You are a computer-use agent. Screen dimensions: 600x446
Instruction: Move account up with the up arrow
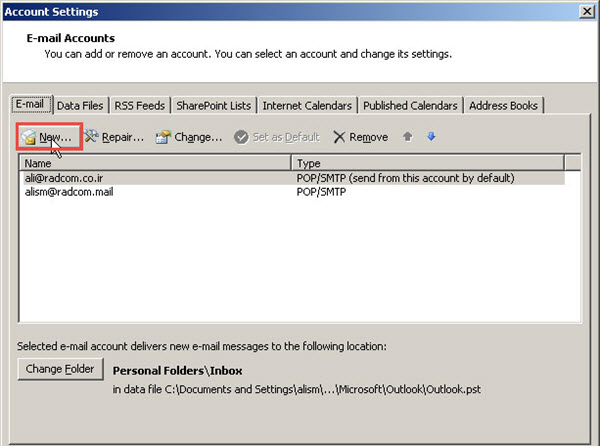(x=408, y=137)
